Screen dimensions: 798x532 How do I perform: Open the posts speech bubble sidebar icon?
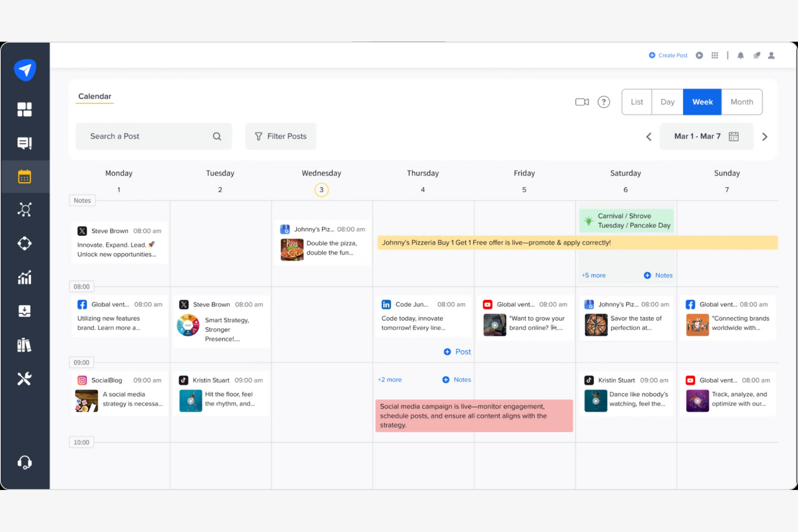(x=25, y=143)
